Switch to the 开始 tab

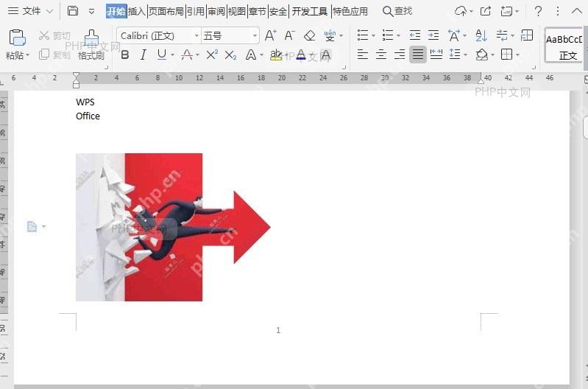tap(116, 11)
